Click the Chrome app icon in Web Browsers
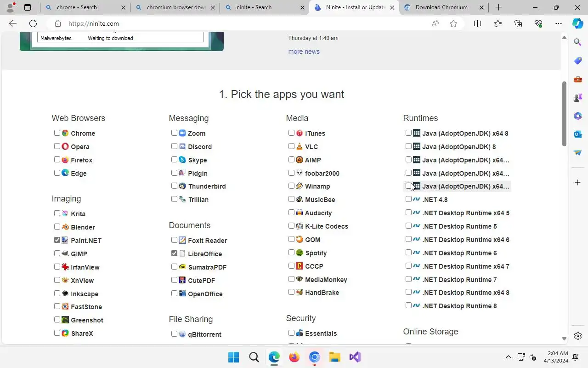The image size is (588, 368). click(x=65, y=133)
